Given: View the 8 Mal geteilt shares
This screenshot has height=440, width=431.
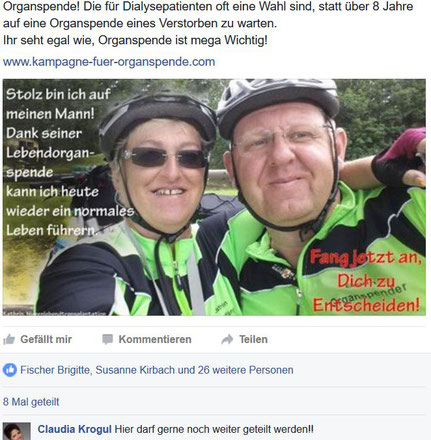Looking at the screenshot, I should pos(31,402).
